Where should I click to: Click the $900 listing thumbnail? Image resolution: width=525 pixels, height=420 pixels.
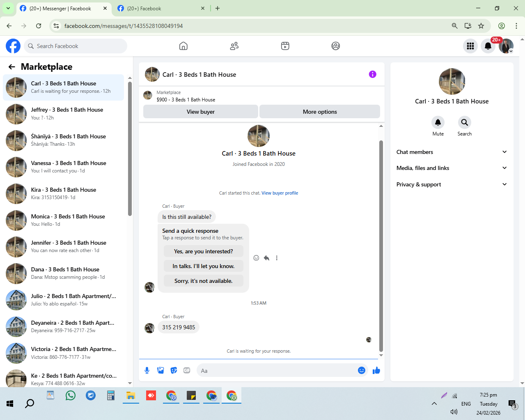tap(148, 96)
